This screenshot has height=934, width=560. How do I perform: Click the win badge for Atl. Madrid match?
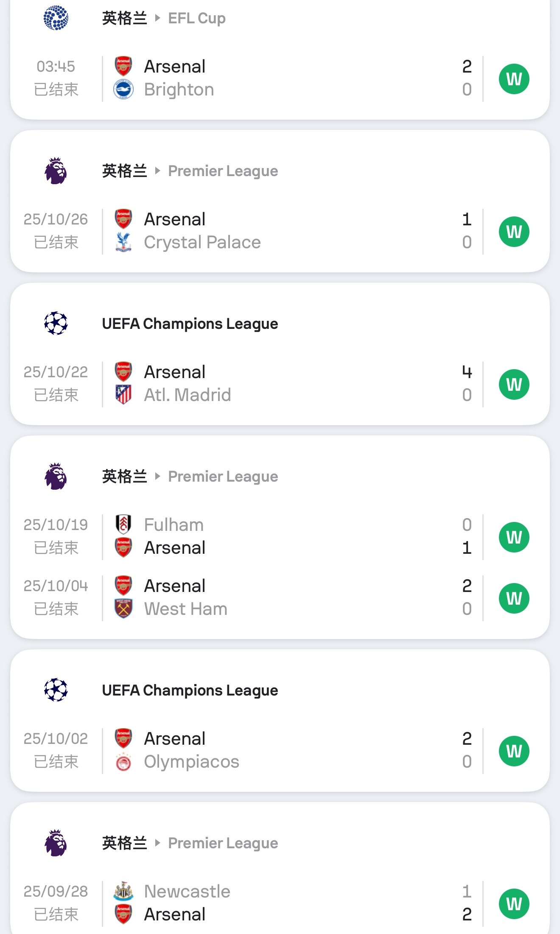[x=514, y=384]
